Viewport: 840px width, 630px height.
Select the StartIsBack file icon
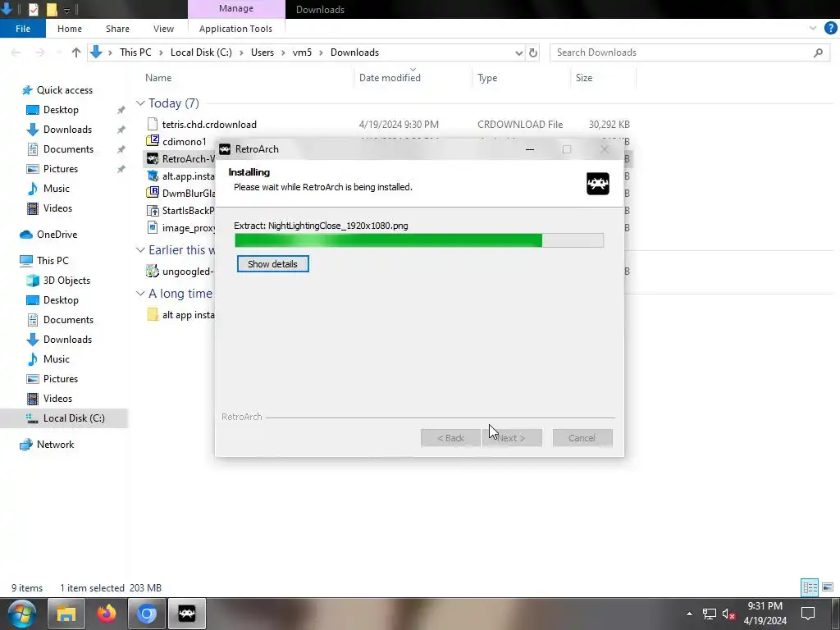(153, 211)
